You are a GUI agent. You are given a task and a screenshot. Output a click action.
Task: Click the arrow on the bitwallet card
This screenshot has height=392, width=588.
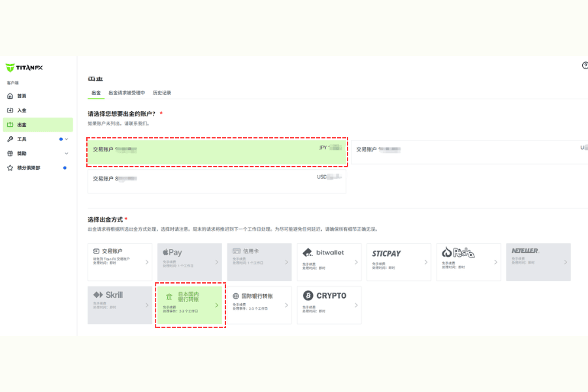point(356,262)
